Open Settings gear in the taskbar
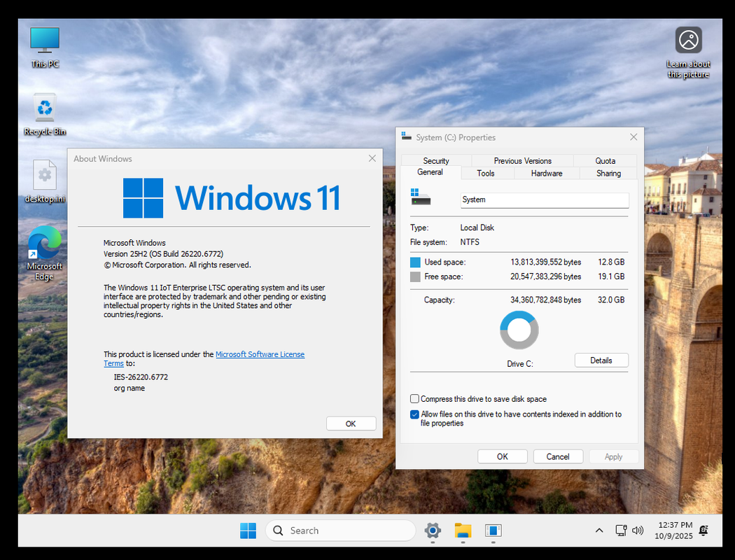This screenshot has width=735, height=560. (433, 531)
